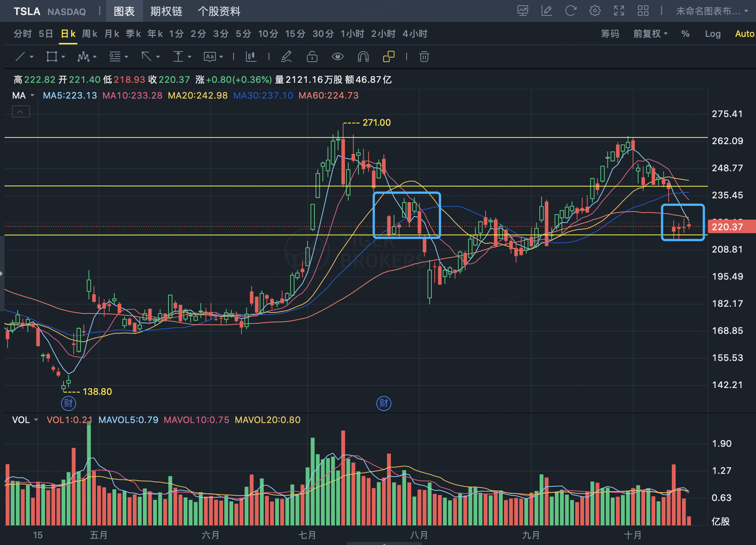This screenshot has width=756, height=545.
Task: Switch to the 期权链 tab
Action: click(x=166, y=11)
